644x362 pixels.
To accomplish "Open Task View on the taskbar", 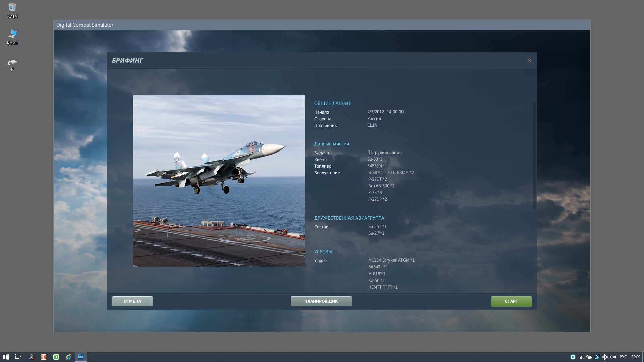I will 18,357.
